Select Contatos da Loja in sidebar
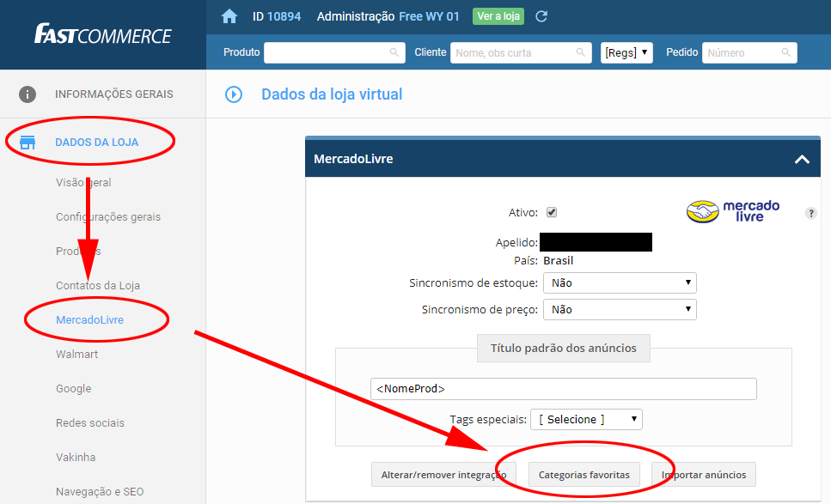The image size is (831, 504). point(98,286)
